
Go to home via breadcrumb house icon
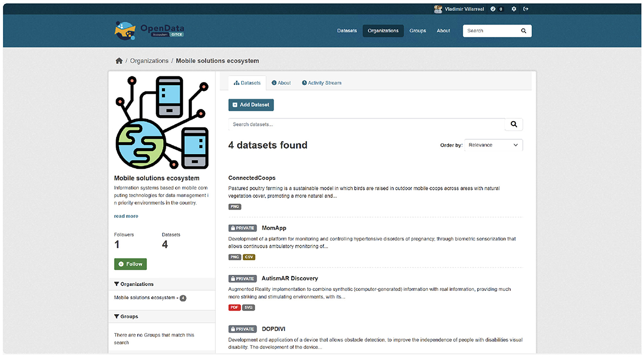pyautogui.click(x=119, y=61)
